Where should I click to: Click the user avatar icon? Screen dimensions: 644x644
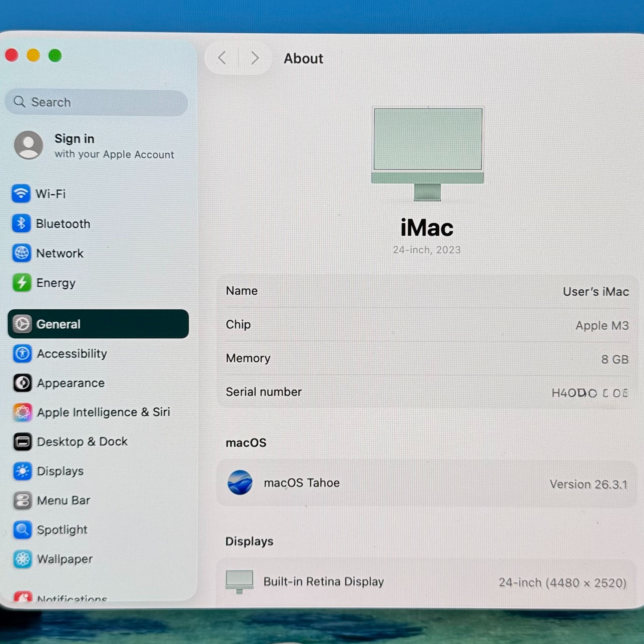coord(28,145)
